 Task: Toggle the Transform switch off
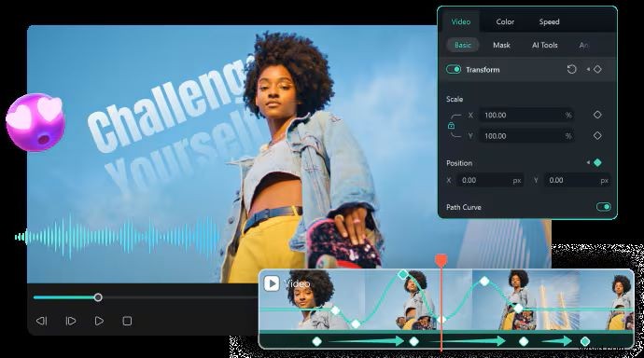(x=454, y=69)
